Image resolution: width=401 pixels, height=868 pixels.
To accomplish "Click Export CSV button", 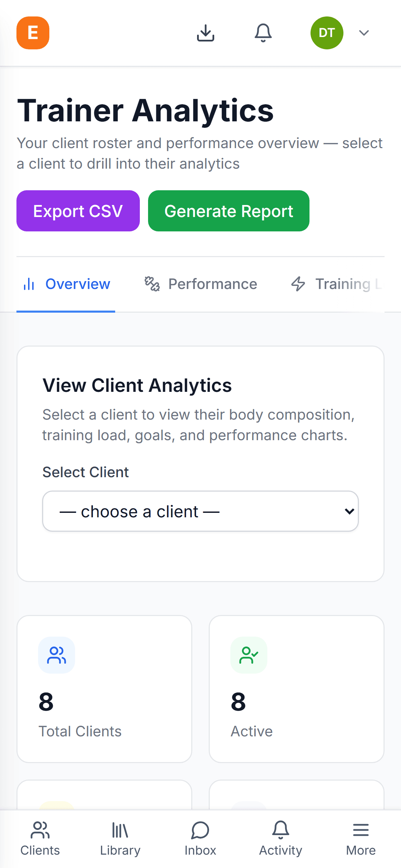I will (x=78, y=211).
